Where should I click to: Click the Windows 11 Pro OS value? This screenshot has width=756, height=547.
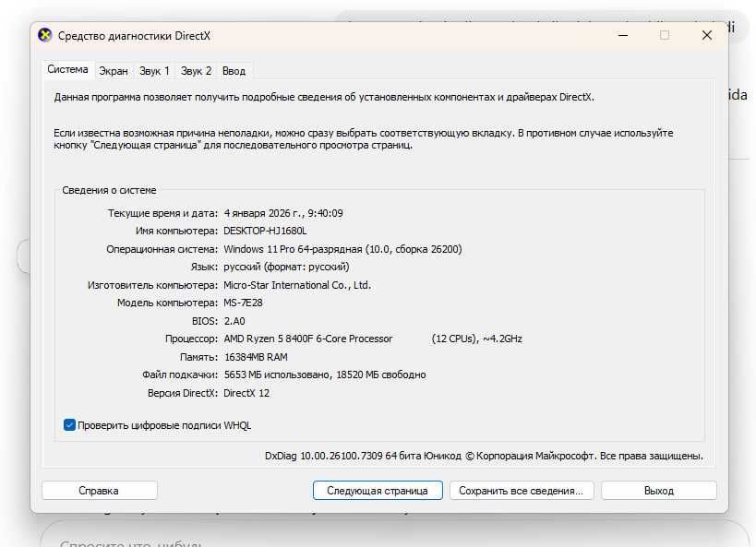342,249
